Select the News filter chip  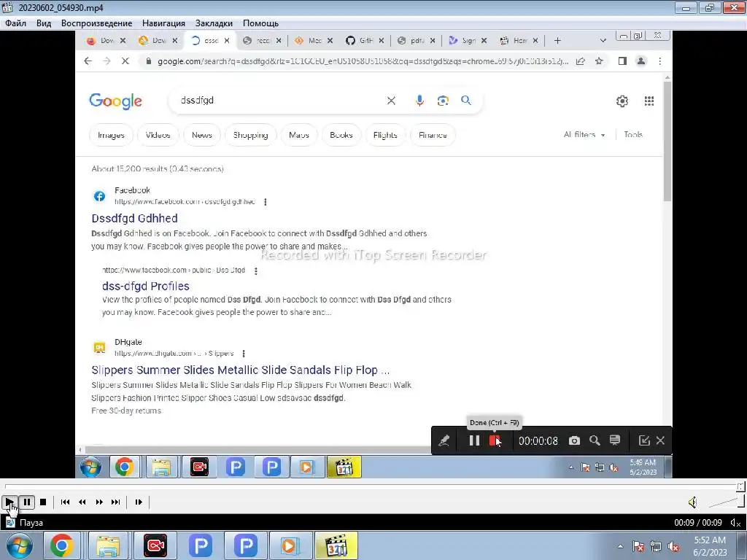(202, 135)
